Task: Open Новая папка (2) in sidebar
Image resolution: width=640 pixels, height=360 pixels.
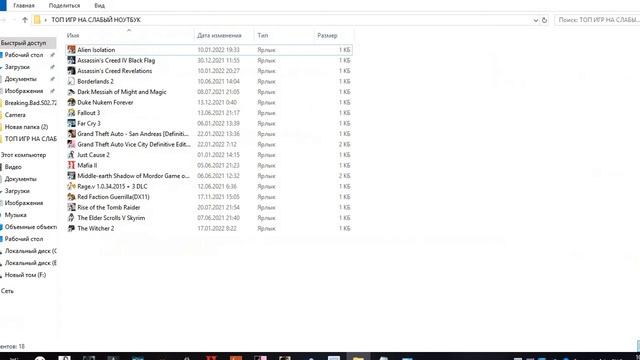Action: point(26,127)
